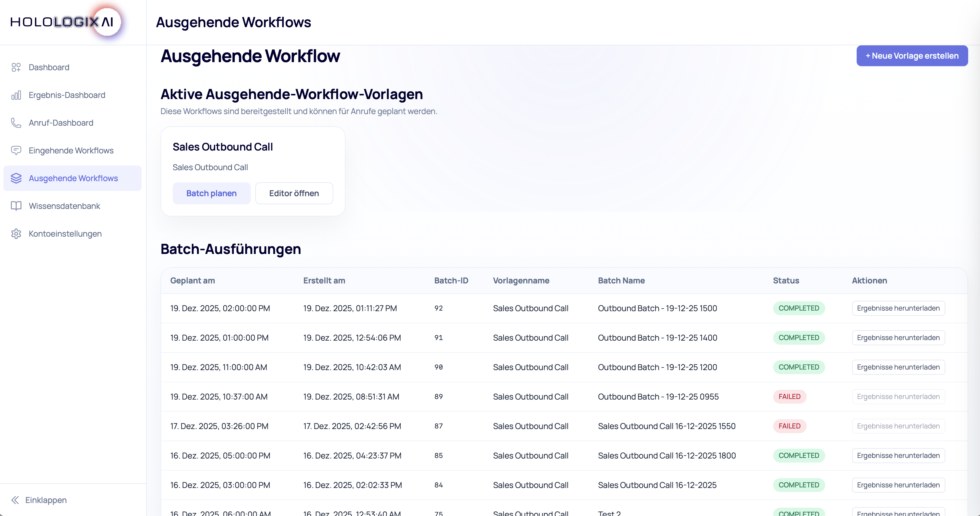Open Wissensdatenbank menu item
The width and height of the screenshot is (980, 516).
(64, 206)
